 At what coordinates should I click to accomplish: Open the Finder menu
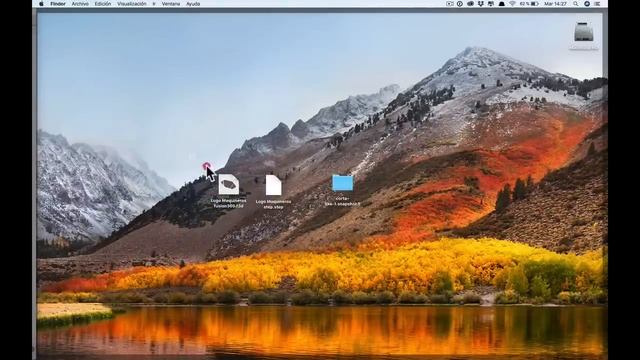click(58, 4)
